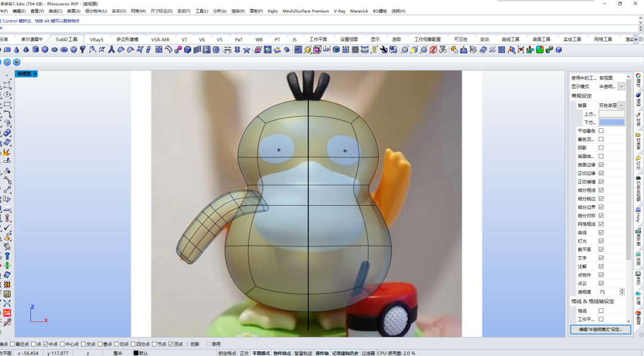This screenshot has width=644, height=356.
Task: Uncheck the 曲面边缘 checkbox
Action: [x=601, y=165]
